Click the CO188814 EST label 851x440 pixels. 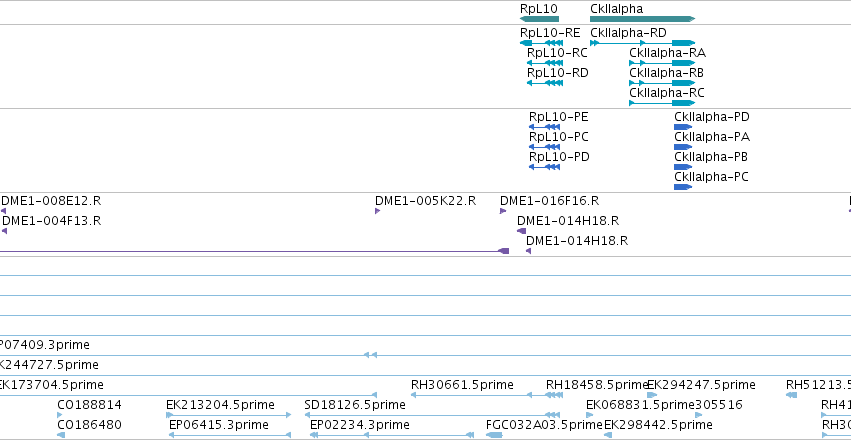[x=90, y=405]
